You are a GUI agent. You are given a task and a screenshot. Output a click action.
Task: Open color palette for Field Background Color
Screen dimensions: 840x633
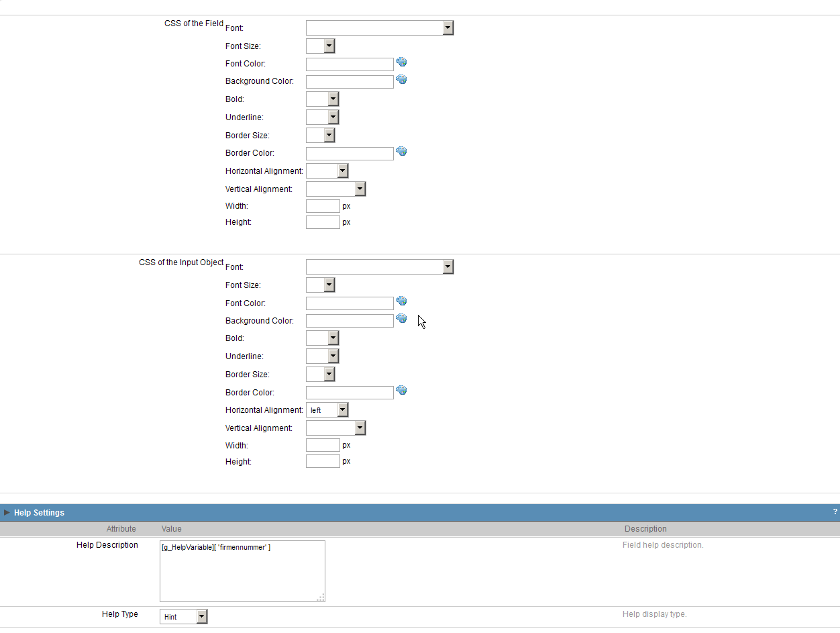401,80
